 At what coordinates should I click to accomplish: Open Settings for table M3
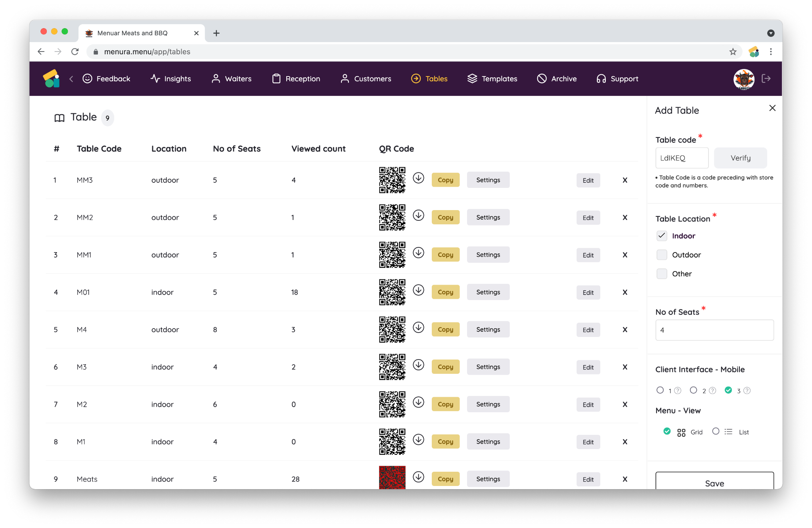tap(488, 367)
